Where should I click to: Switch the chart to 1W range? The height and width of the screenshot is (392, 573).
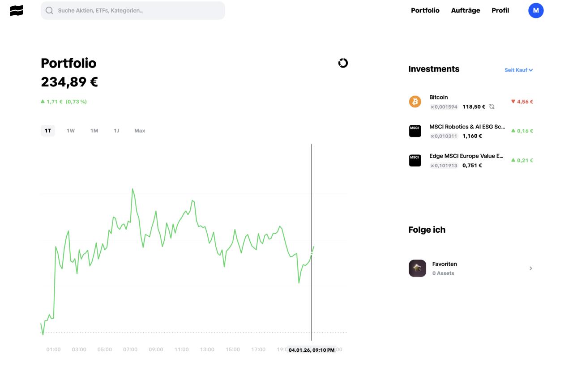tap(71, 131)
